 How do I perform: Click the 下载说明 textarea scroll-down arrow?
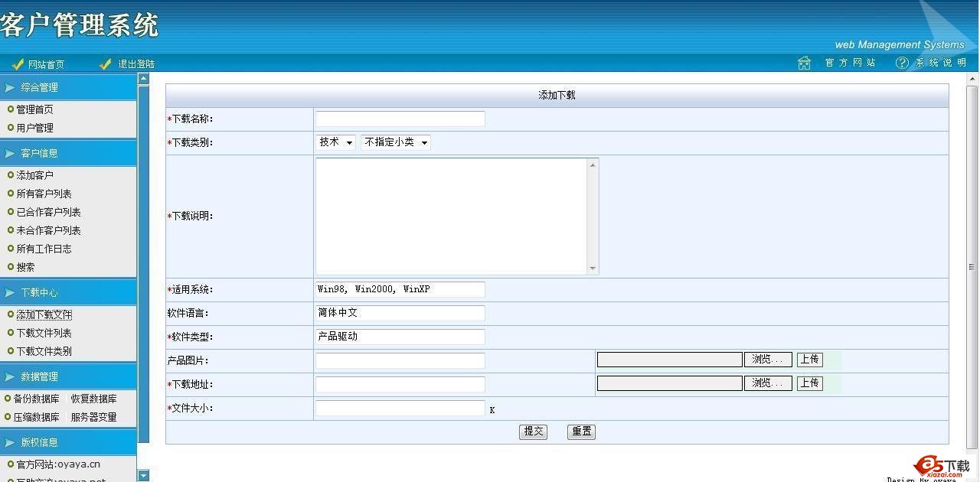[x=593, y=269]
